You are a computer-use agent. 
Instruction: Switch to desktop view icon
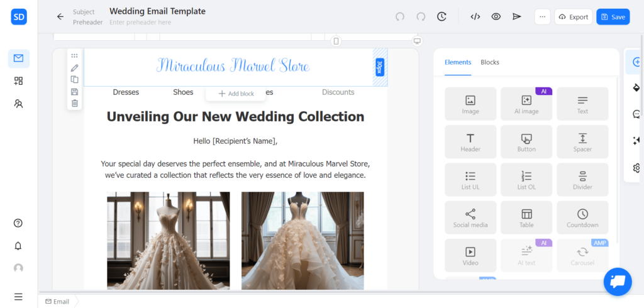pos(418,41)
